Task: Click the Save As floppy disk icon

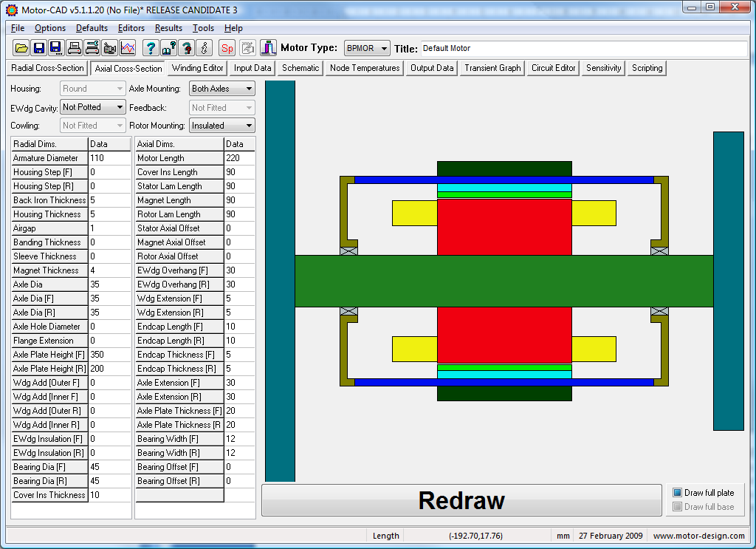Action: click(56, 48)
